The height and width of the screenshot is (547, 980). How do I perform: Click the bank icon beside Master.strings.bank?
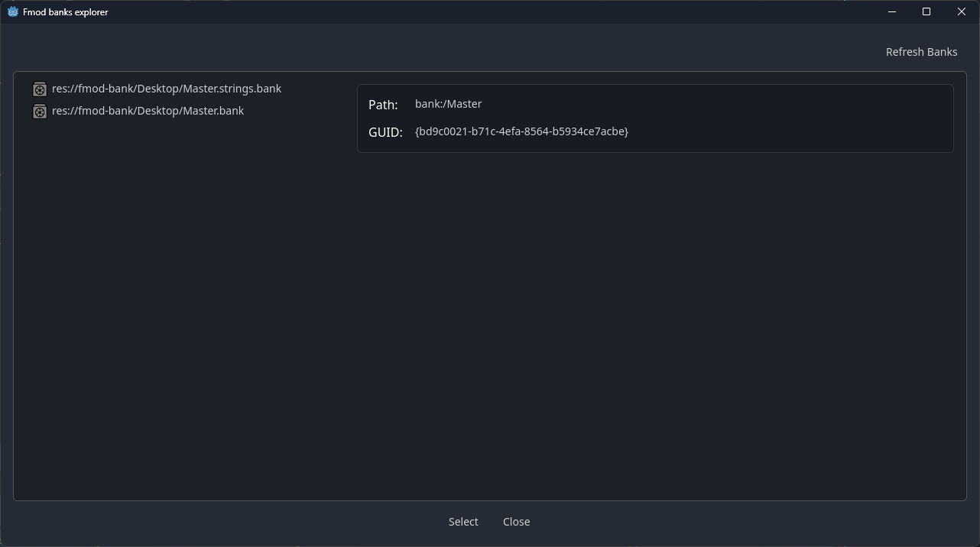pos(40,89)
